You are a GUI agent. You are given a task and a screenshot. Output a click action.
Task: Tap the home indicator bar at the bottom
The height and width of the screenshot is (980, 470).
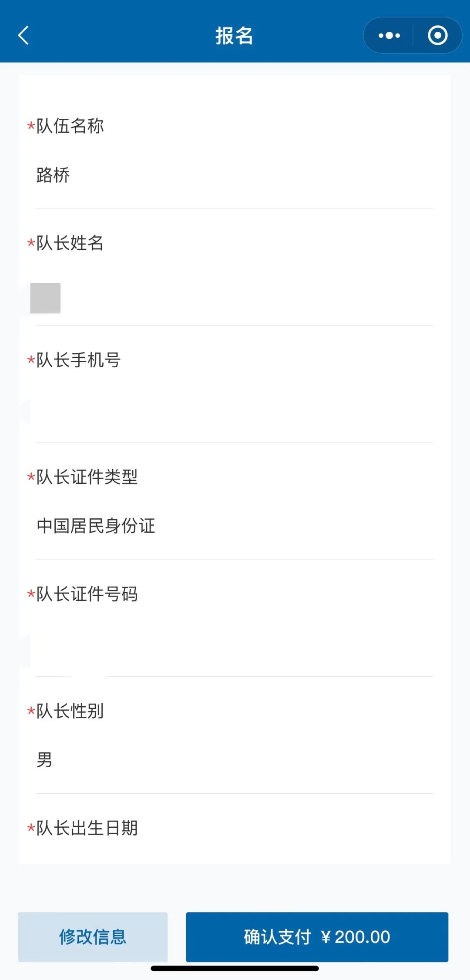pyautogui.click(x=235, y=968)
